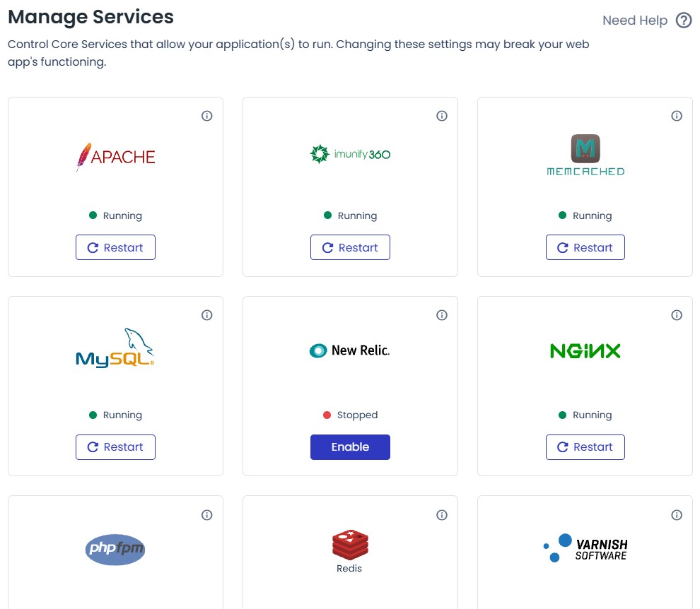Open info tooltip on the Varnish card
Viewport: 700px width, 609px height.
677,514
